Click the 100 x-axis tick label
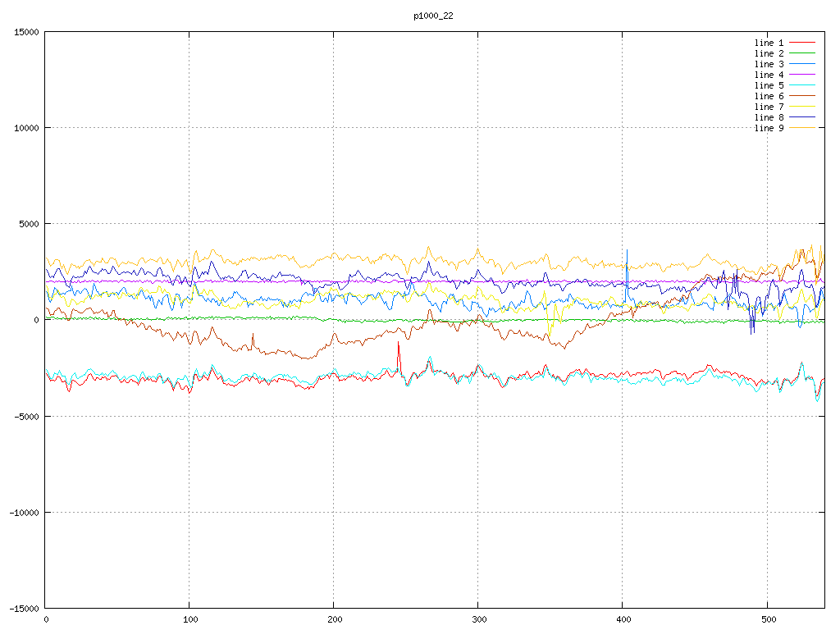840x630 pixels. [x=189, y=619]
